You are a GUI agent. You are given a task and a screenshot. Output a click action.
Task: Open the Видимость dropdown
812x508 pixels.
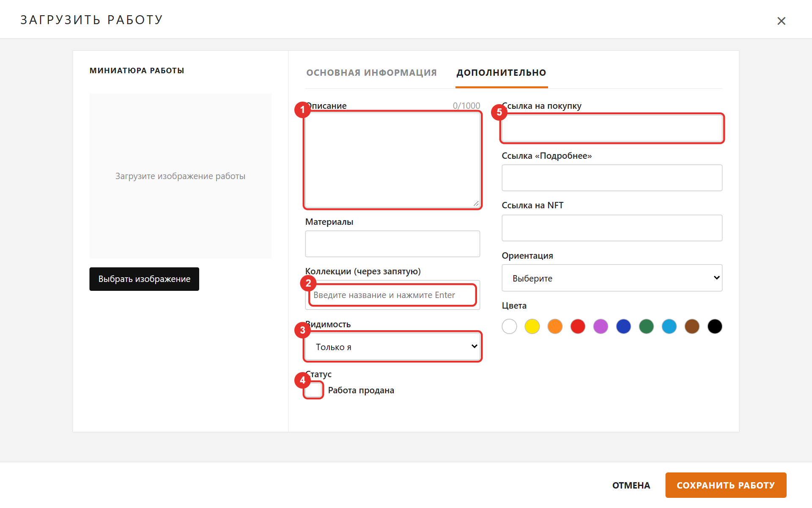[x=392, y=347]
